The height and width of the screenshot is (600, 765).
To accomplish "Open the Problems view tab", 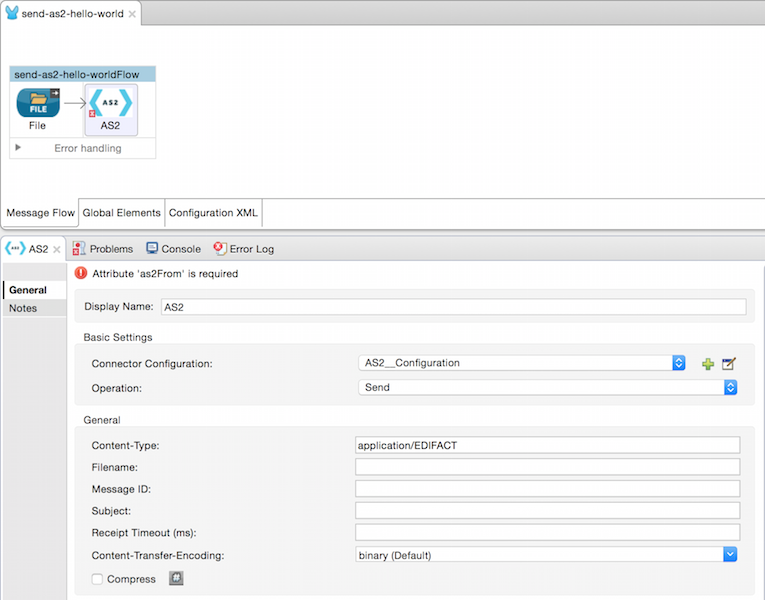I will (x=102, y=249).
